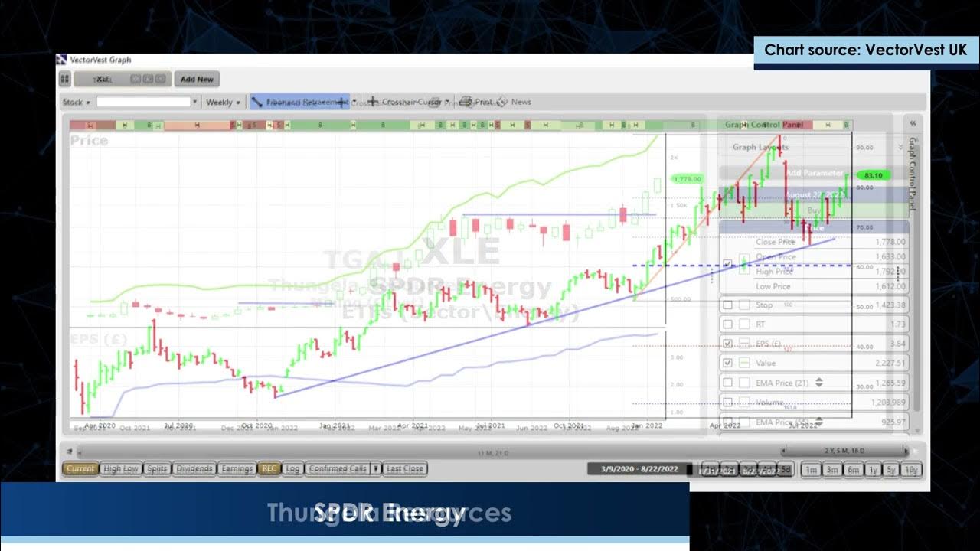Open the graph layout grid icon
Screen dimensions: 980x551
click(65, 79)
